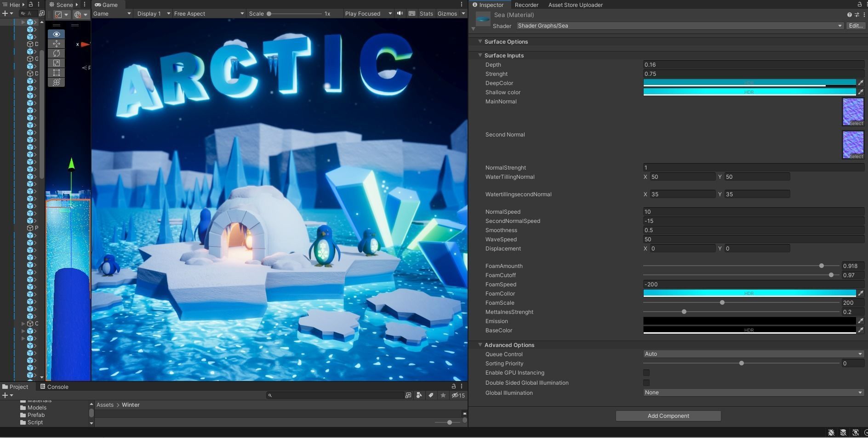Open Game view kebab menu
868x438 pixels.
(x=462, y=5)
